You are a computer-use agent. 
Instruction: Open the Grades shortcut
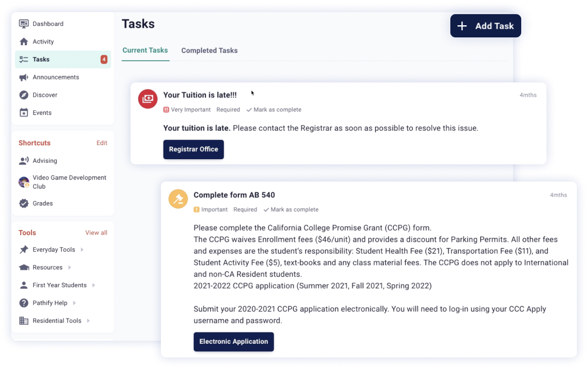point(41,203)
